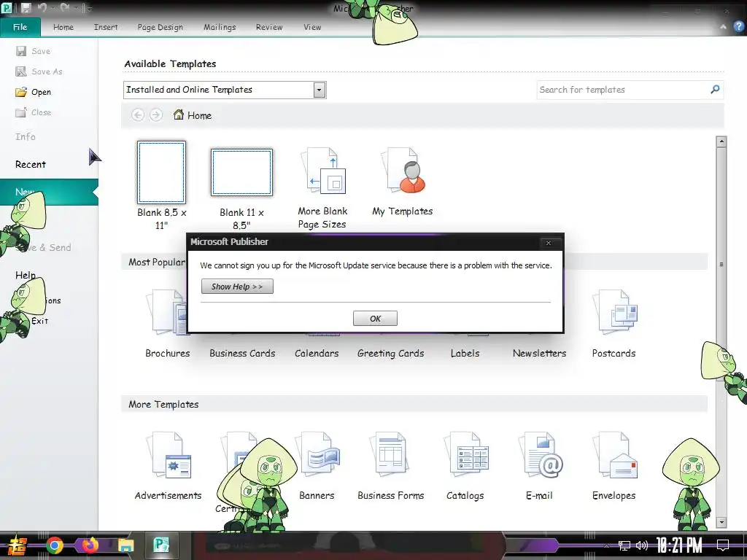Select the Blank 11 x 8.5" template
The height and width of the screenshot is (560, 747).
(x=242, y=172)
